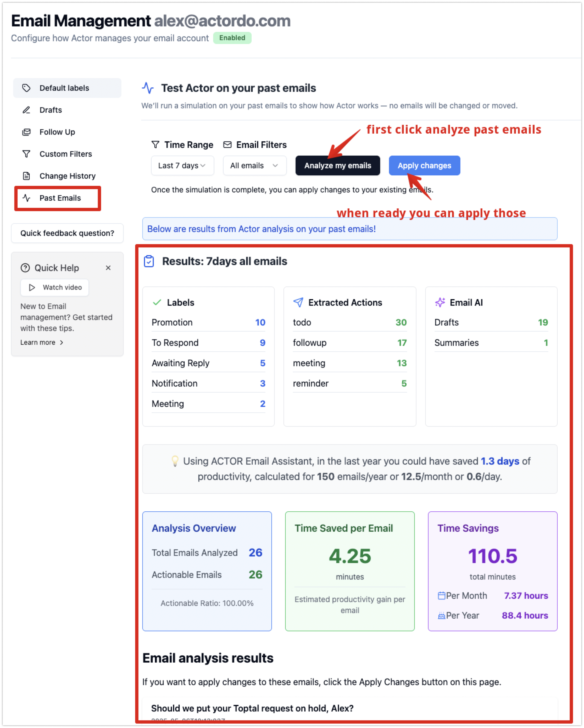
Task: Click the Watch video button
Action: [x=55, y=287]
